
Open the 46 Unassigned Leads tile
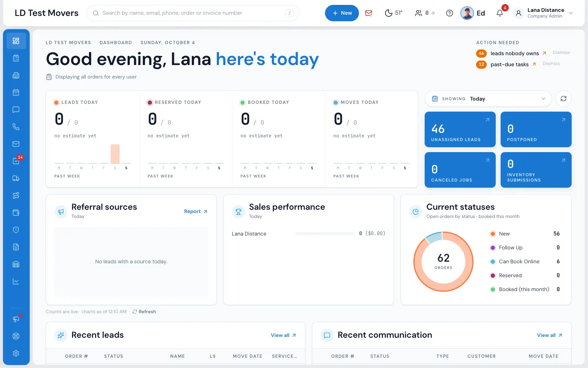(460, 129)
